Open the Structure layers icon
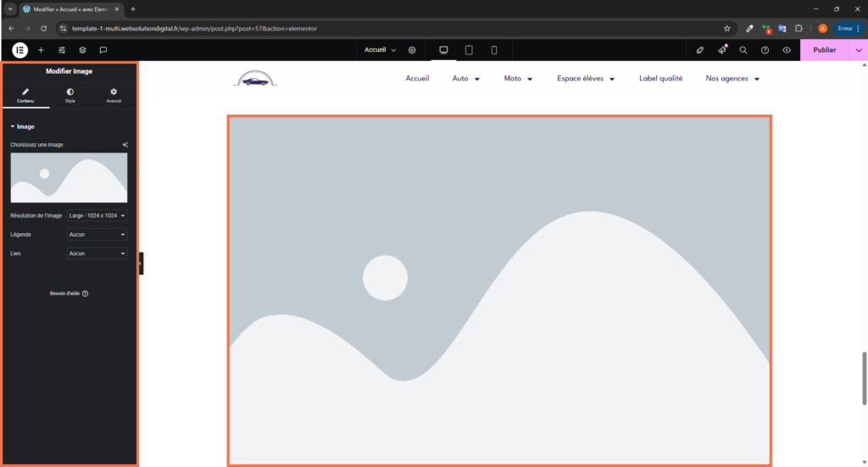The height and width of the screenshot is (467, 868). point(82,50)
